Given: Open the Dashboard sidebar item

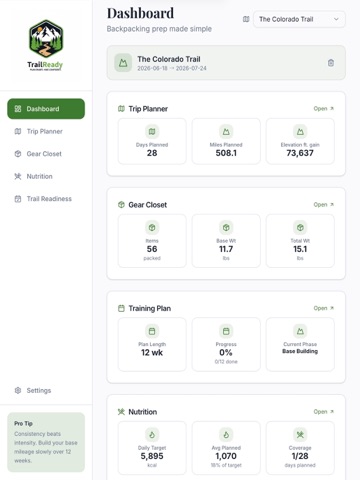Looking at the screenshot, I should pos(46,109).
